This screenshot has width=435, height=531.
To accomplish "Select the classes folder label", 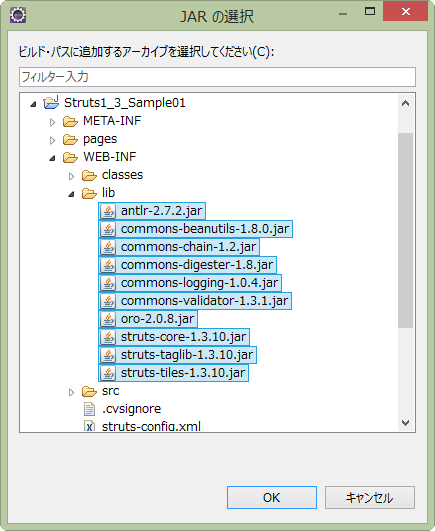I will click(123, 175).
